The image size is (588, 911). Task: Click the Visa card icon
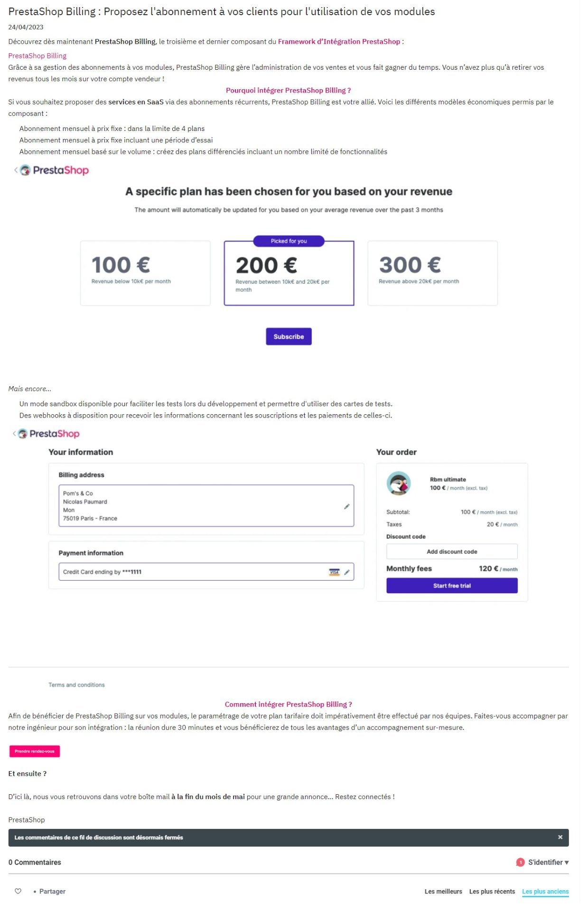[334, 572]
